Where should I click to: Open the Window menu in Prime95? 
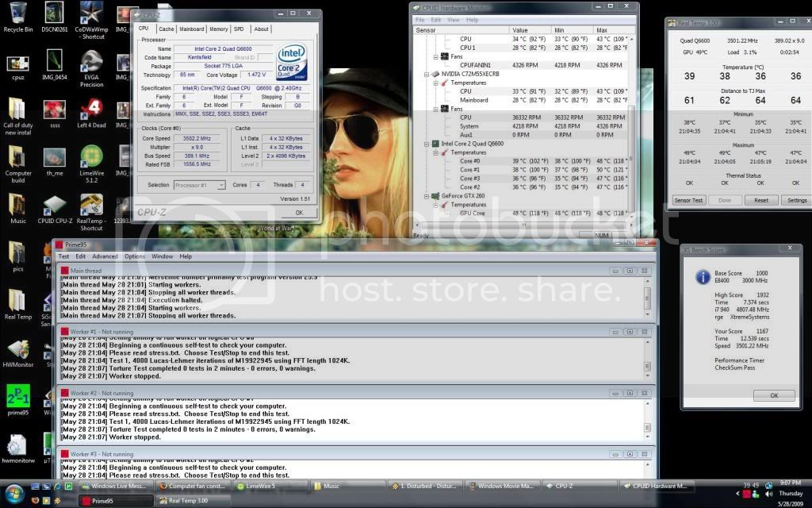(162, 256)
